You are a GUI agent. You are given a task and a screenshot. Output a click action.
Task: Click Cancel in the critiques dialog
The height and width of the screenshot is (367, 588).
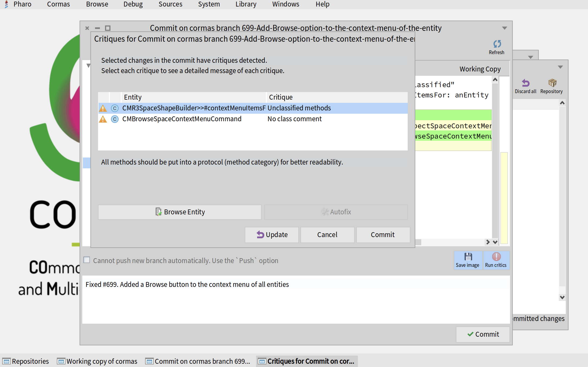(327, 235)
